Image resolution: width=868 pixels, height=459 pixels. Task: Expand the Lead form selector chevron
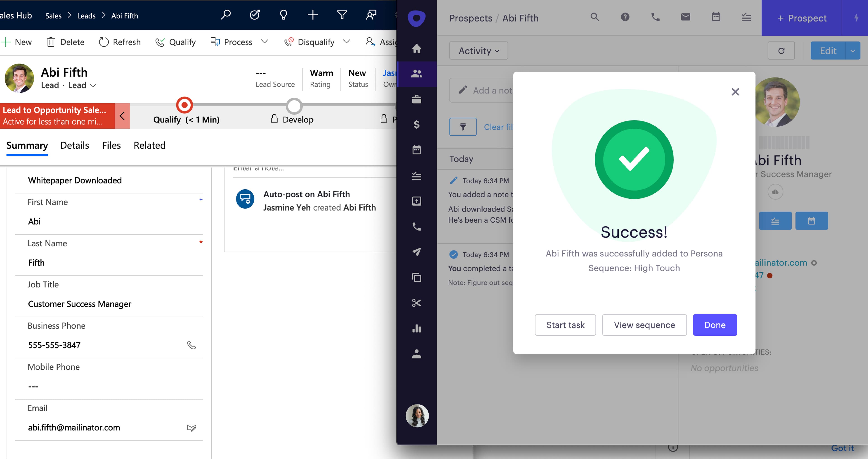93,86
